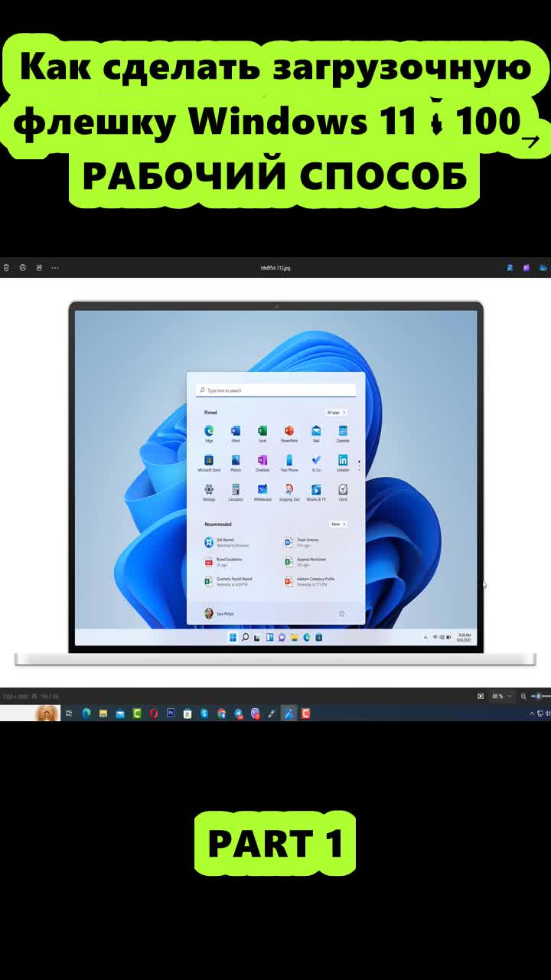Open the share icon in the photo viewer
The image size is (551, 980).
[x=38, y=268]
